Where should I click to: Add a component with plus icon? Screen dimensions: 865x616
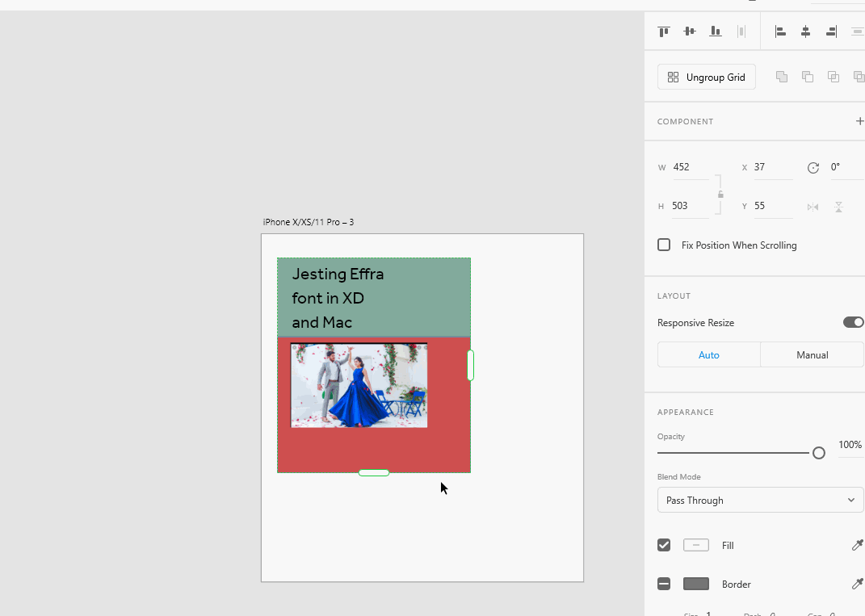[859, 121]
